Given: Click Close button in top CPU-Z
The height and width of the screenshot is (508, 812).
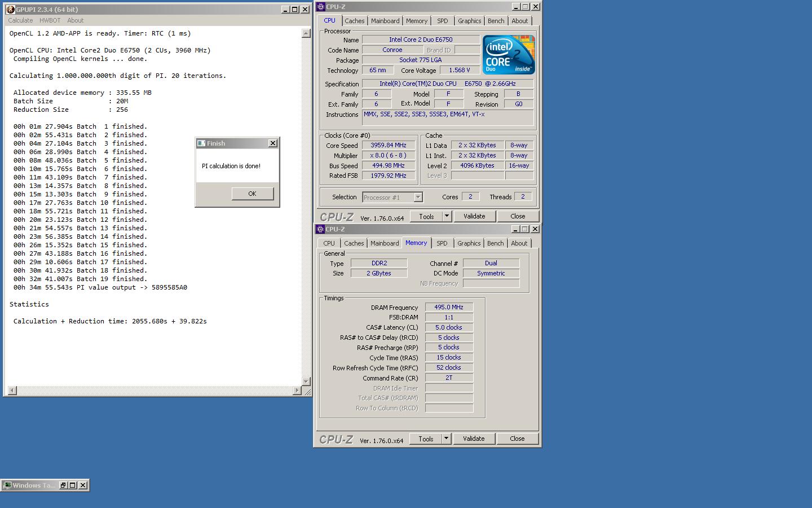Looking at the screenshot, I should click(518, 216).
